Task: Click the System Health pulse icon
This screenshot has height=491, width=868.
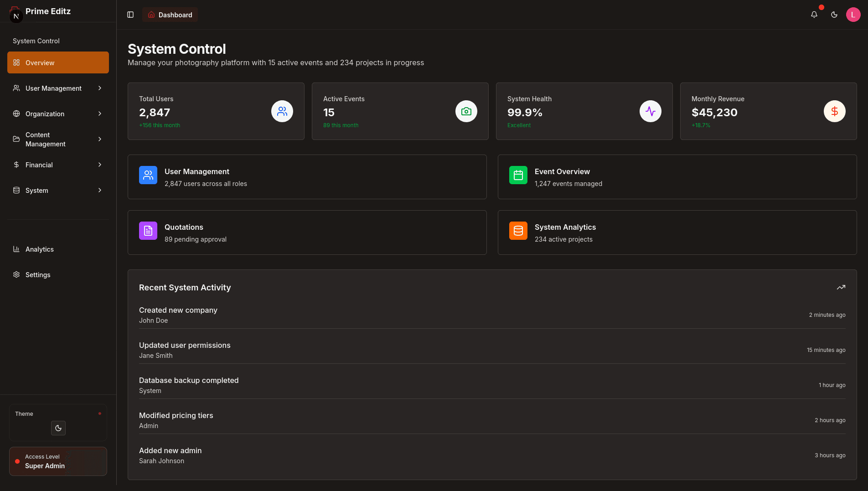Action: [650, 111]
